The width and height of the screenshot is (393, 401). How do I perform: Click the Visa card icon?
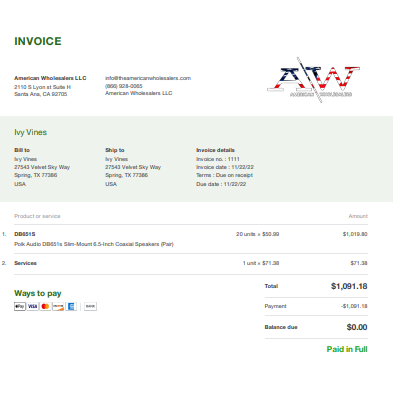[33, 306]
